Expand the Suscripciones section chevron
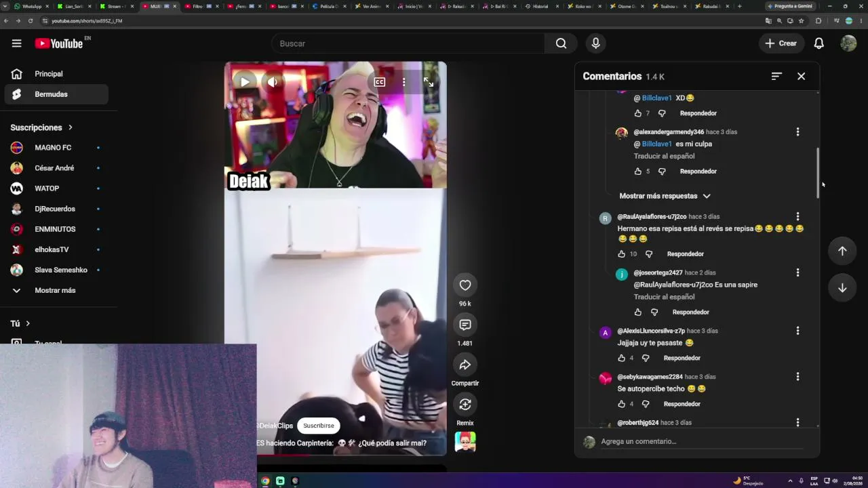868x488 pixels. pyautogui.click(x=70, y=127)
